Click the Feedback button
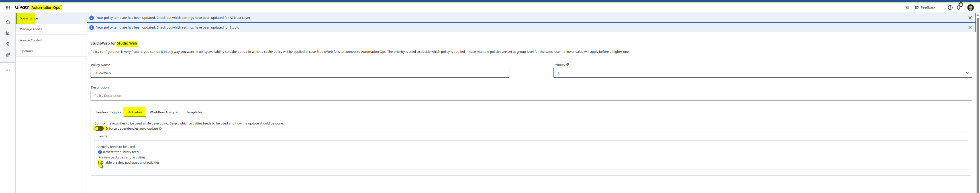The image size is (980, 193). [x=925, y=8]
